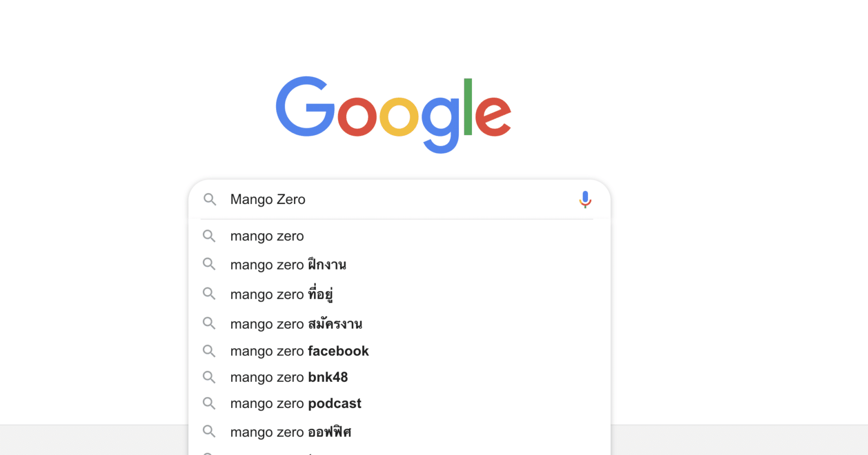
Task: Click the search icon beside "mango zero podcast"
Action: tap(209, 403)
